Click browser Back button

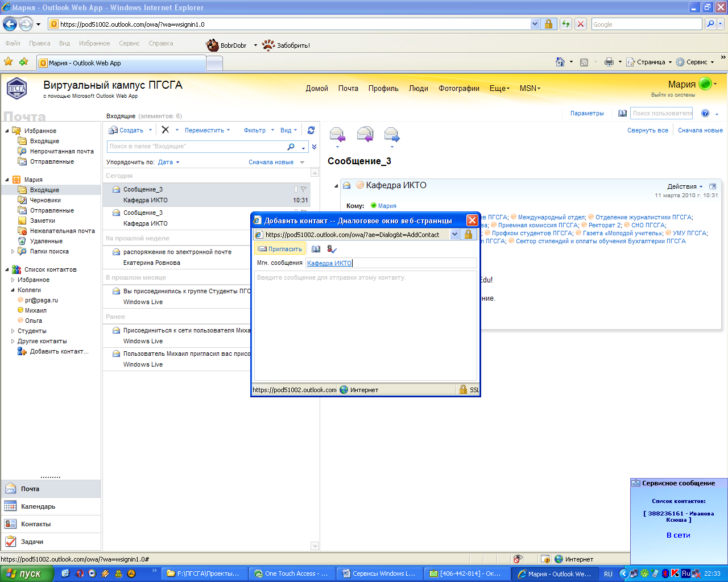[10, 24]
